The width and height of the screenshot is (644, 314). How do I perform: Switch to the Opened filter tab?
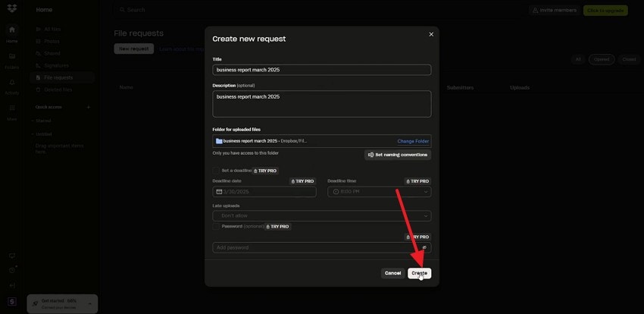602,60
